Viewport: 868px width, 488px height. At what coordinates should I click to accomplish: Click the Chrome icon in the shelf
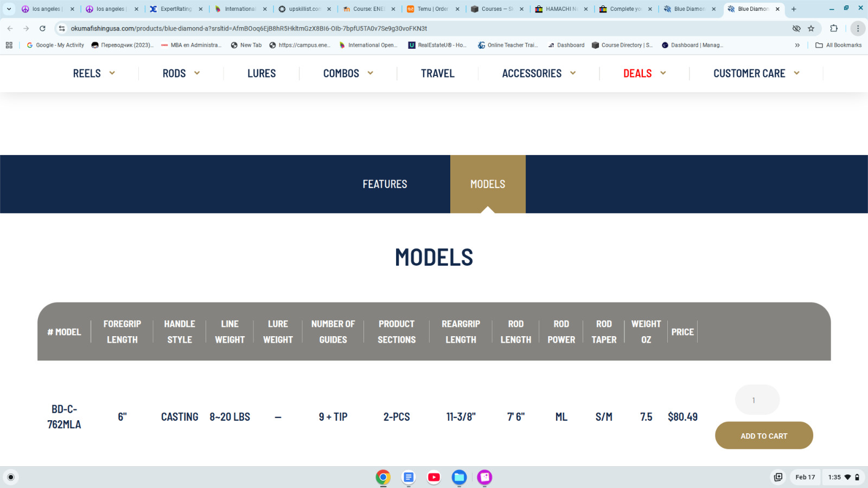383,477
